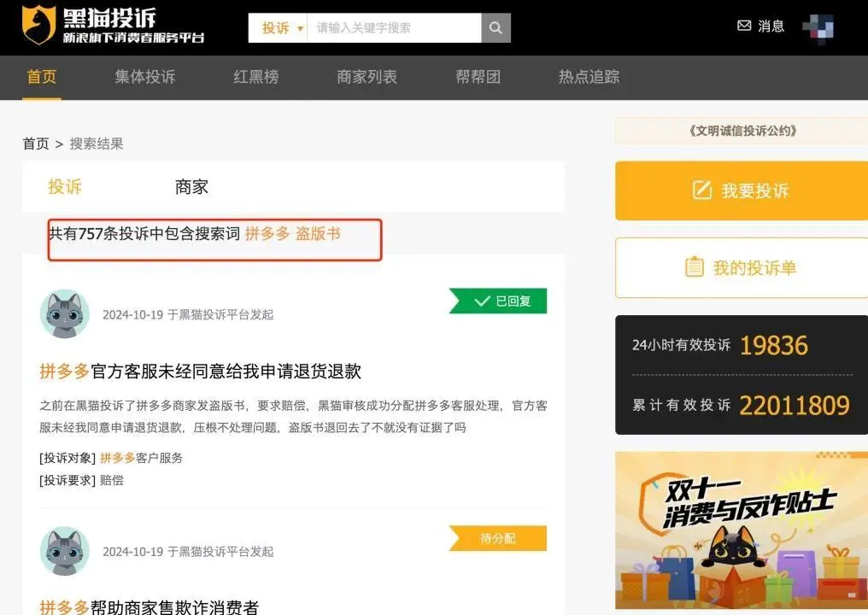Open the 商家列表 navigation item
The width and height of the screenshot is (868, 615).
tap(367, 76)
